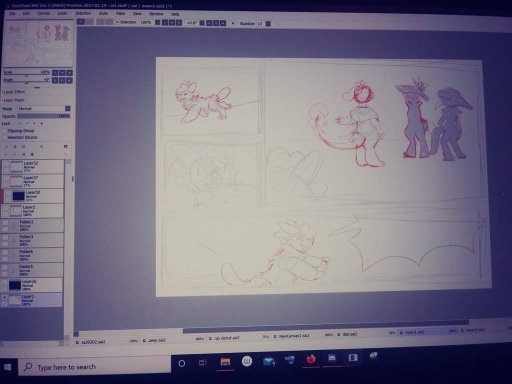Open Firefox from the taskbar
This screenshot has width=512, height=384.
[x=311, y=359]
